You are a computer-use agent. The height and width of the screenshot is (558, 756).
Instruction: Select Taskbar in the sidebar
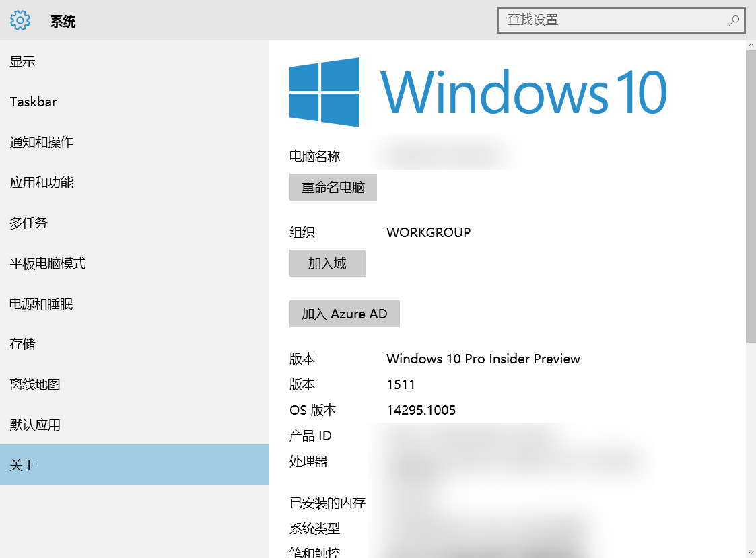click(34, 102)
